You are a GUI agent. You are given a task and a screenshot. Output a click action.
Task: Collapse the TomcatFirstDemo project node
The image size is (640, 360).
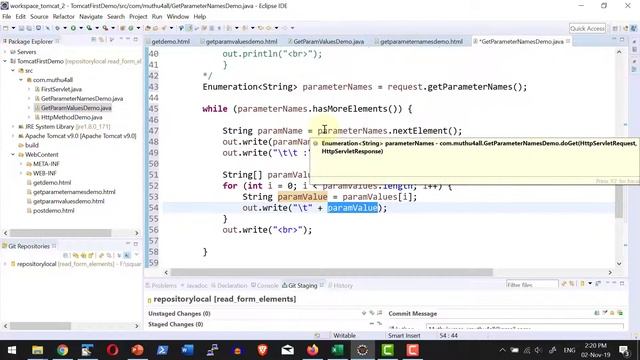[5, 61]
